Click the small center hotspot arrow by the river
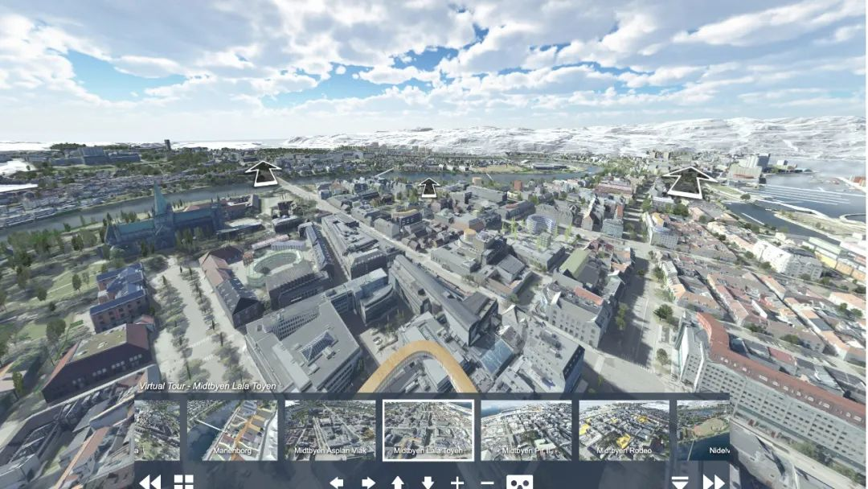Screen dimensions: 868x489 coord(429,187)
